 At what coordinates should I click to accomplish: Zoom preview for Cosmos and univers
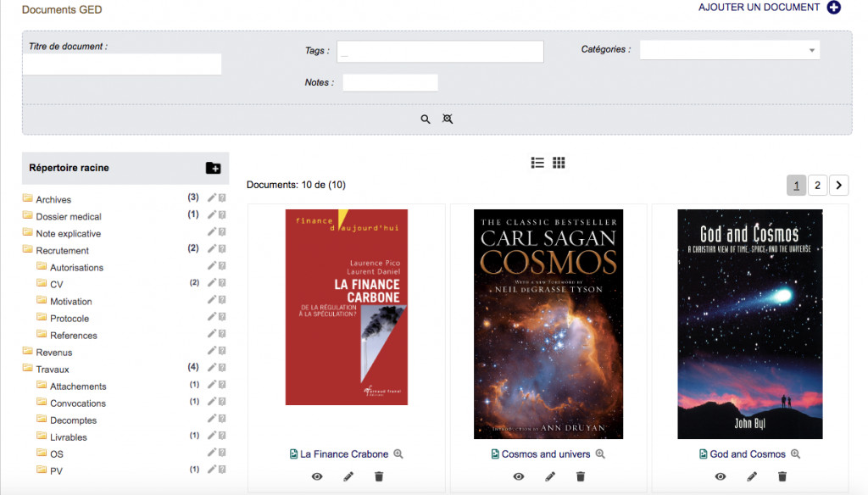tap(600, 454)
